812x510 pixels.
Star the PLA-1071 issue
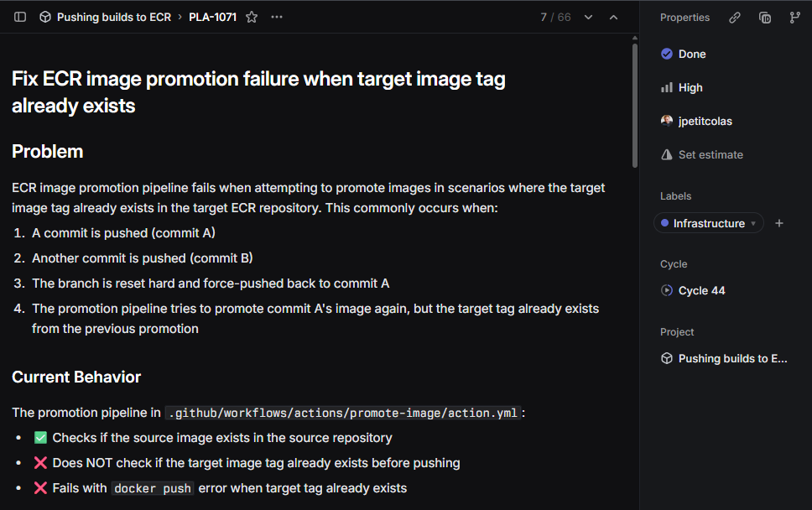[251, 17]
